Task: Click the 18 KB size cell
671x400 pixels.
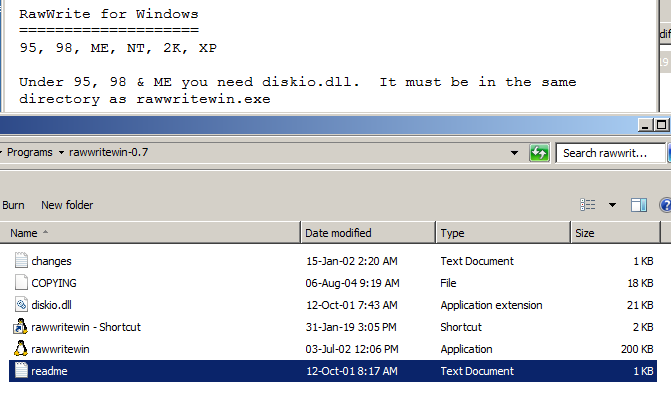Action: coord(640,283)
